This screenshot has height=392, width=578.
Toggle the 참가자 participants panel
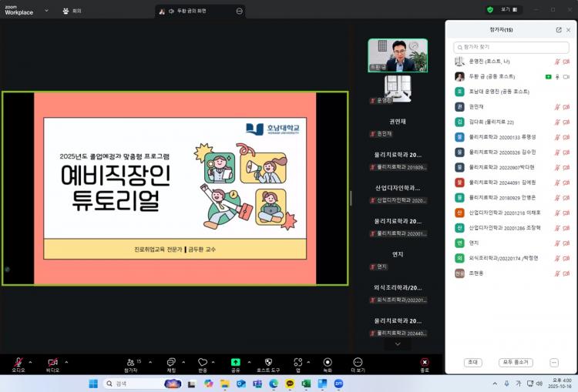click(x=131, y=362)
